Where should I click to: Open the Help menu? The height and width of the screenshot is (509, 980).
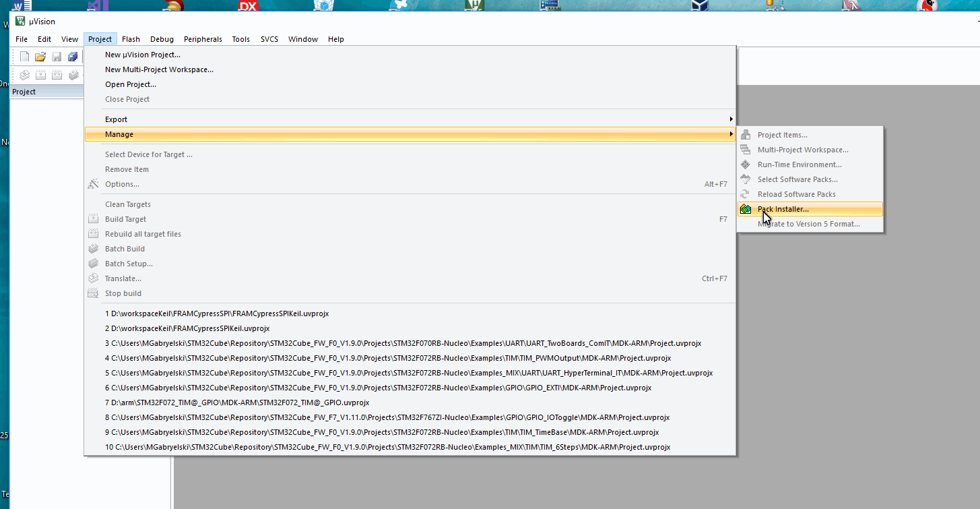[336, 39]
